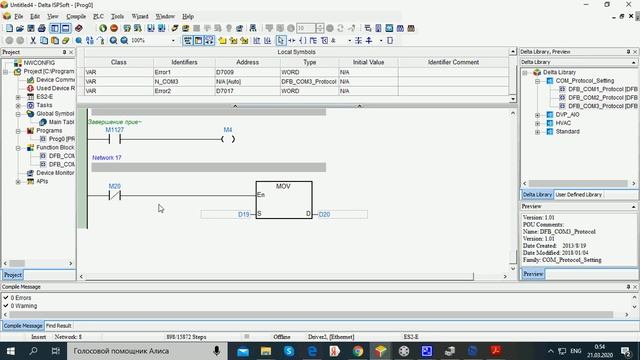This screenshot has width=640, height=360.
Task: Pin the Compile Message pane with the pin icon
Action: pyautogui.click(x=628, y=287)
